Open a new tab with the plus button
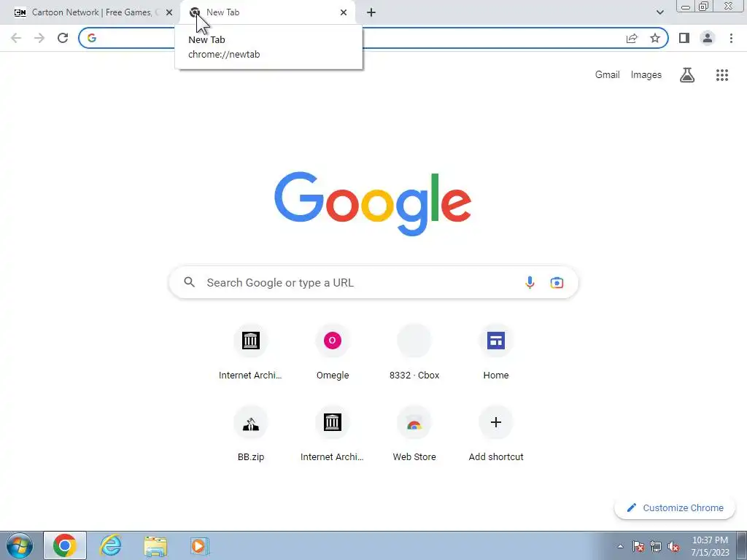 (x=371, y=12)
